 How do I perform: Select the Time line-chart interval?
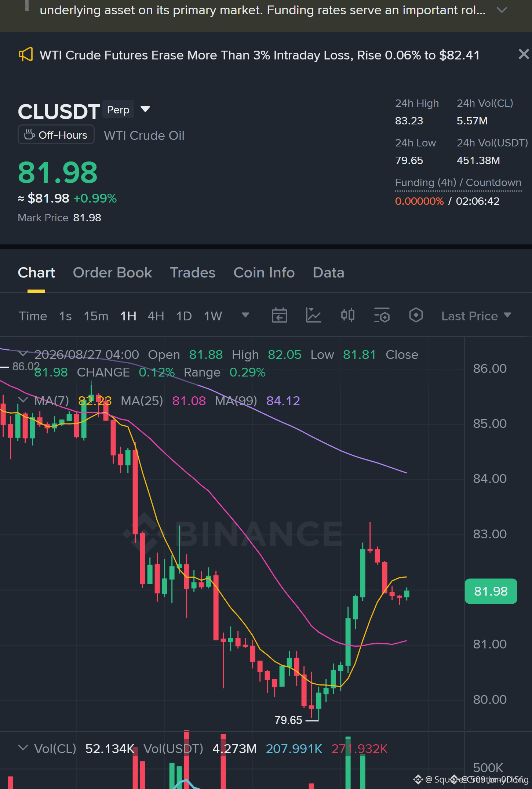tap(33, 316)
